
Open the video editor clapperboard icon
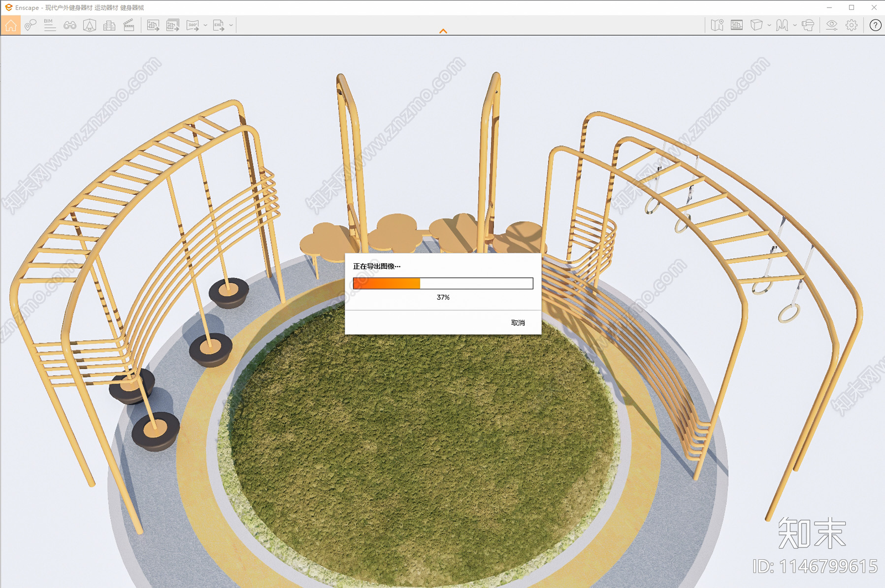pos(129,25)
